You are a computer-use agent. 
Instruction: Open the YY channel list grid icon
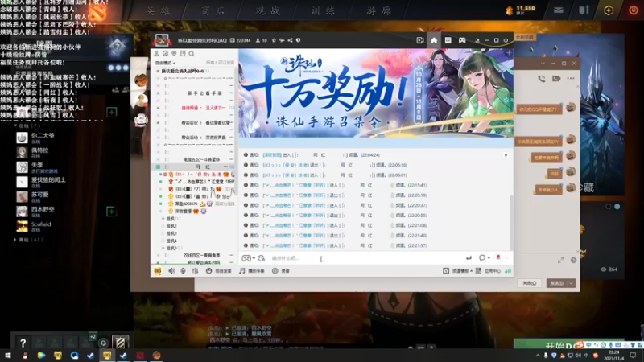[448, 40]
